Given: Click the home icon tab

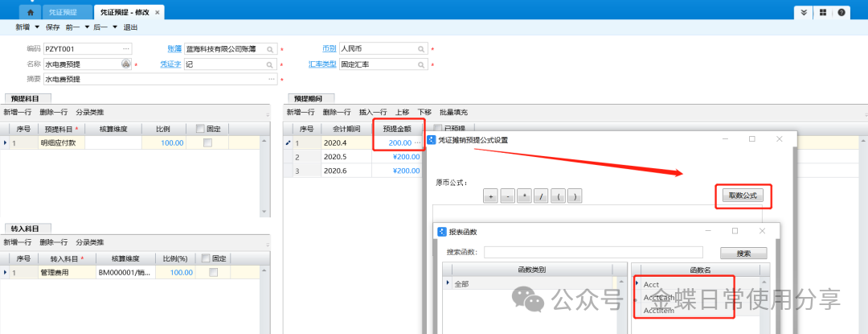Looking at the screenshot, I should click(x=30, y=13).
